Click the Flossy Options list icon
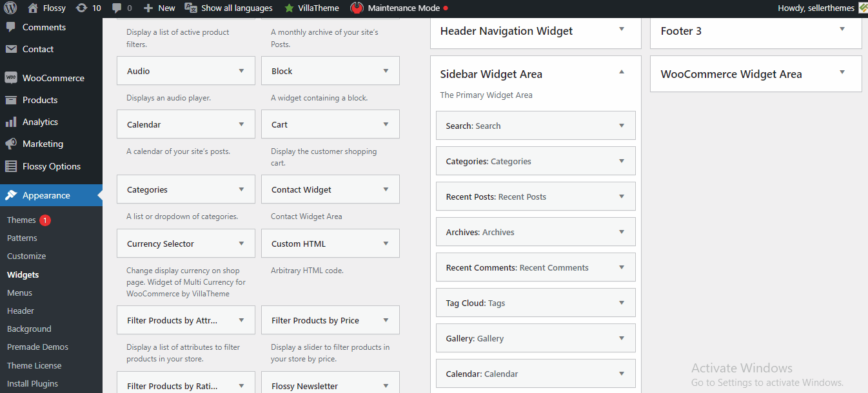Screen dimensions: 868x393 [11, 166]
